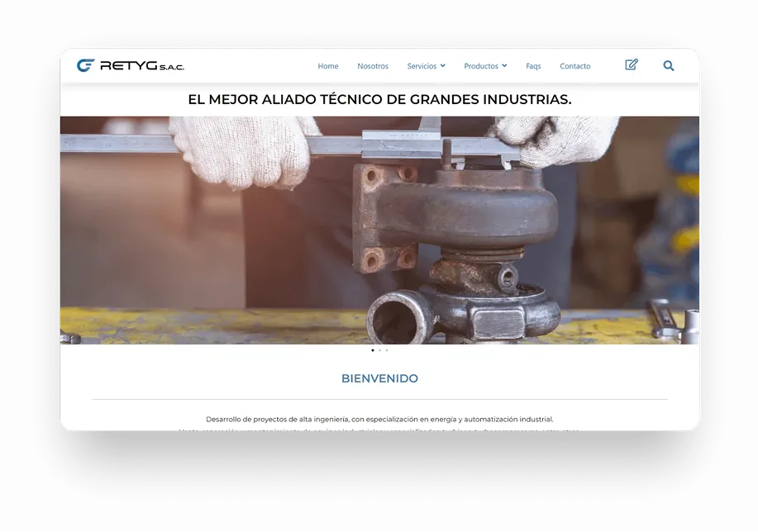Open the Servicios menu item
Image resolution: width=758 pixels, height=532 pixels.
(422, 66)
